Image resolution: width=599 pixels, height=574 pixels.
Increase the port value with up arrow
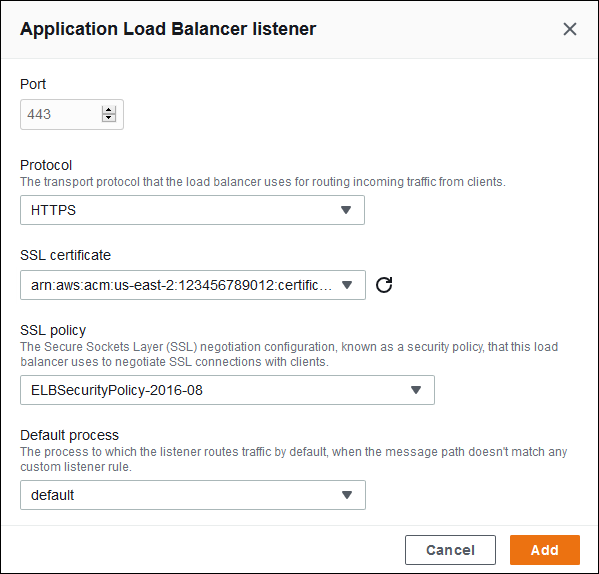pyautogui.click(x=109, y=110)
